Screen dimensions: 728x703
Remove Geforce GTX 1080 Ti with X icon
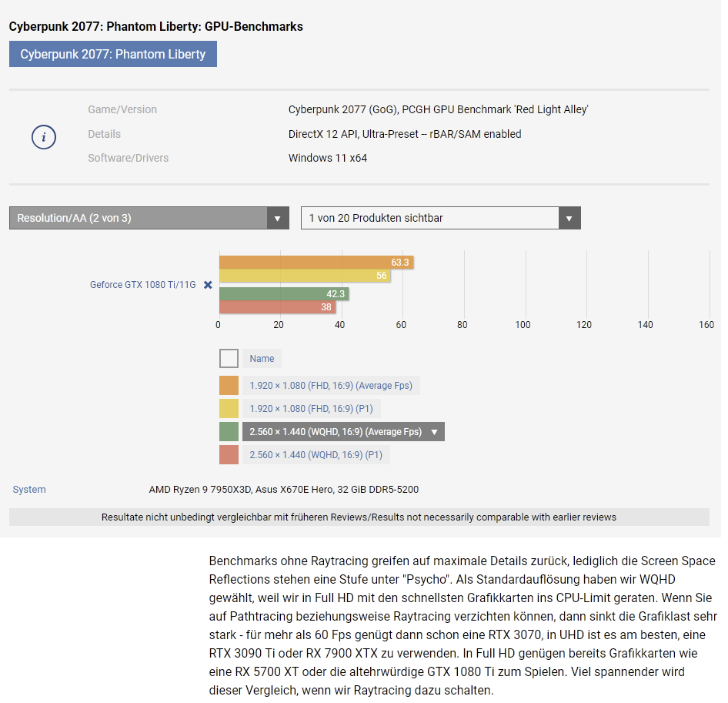208,285
